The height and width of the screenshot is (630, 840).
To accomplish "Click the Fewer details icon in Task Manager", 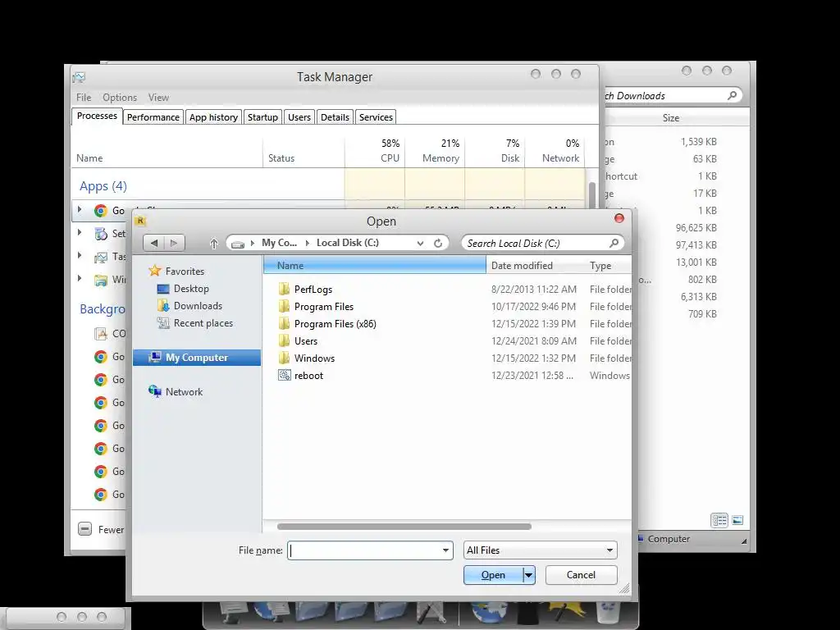I will pos(84,529).
